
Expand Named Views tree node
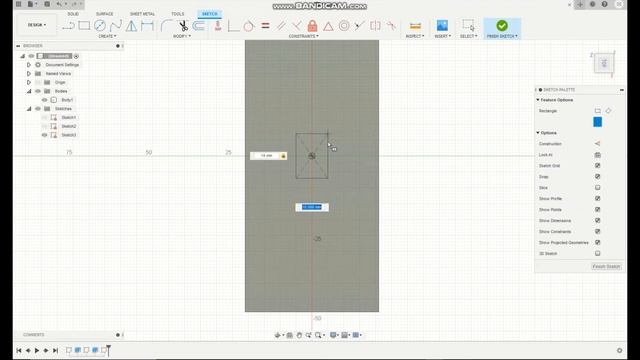click(29, 73)
